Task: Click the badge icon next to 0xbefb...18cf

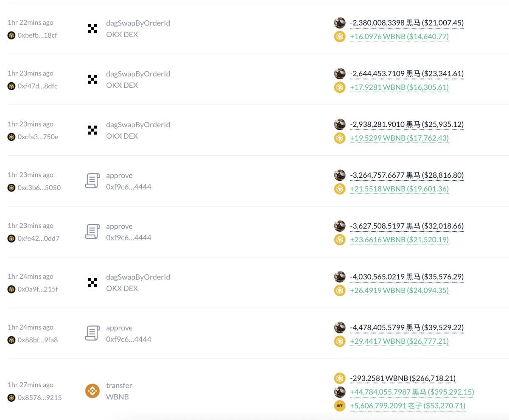Action: [x=11, y=35]
